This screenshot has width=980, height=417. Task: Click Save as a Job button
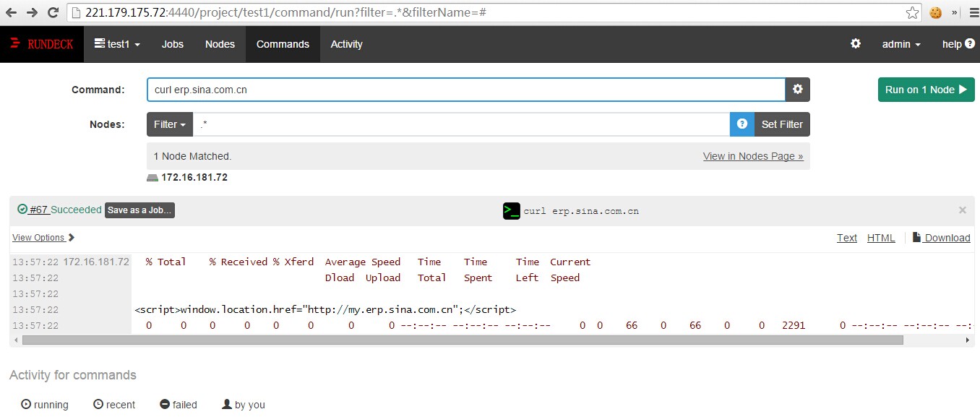(x=140, y=210)
